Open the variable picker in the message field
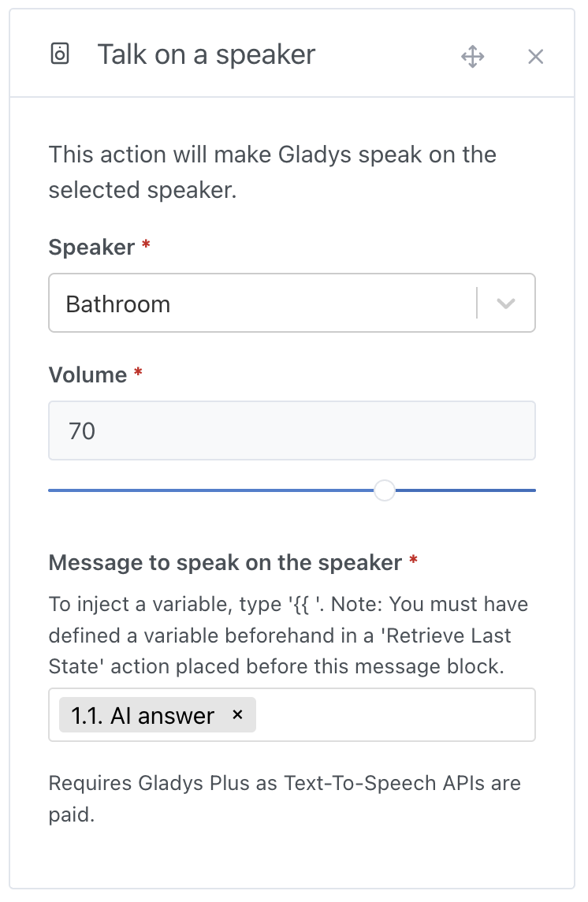The image size is (588, 902). point(394,715)
